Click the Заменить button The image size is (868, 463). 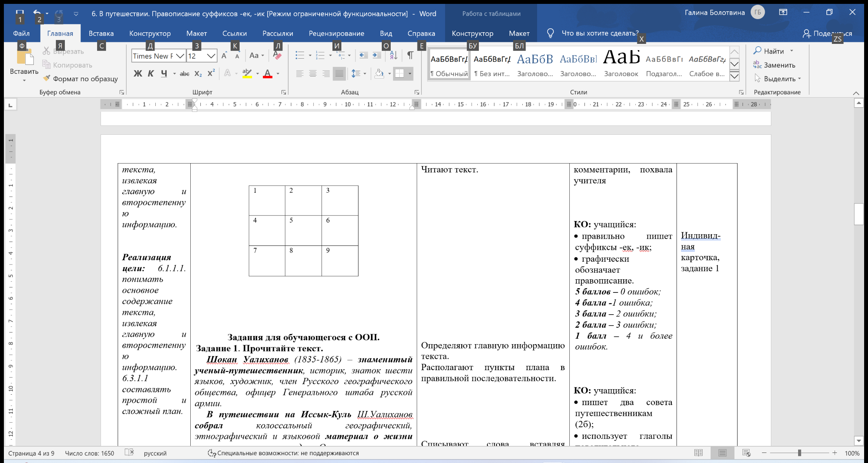[774, 65]
